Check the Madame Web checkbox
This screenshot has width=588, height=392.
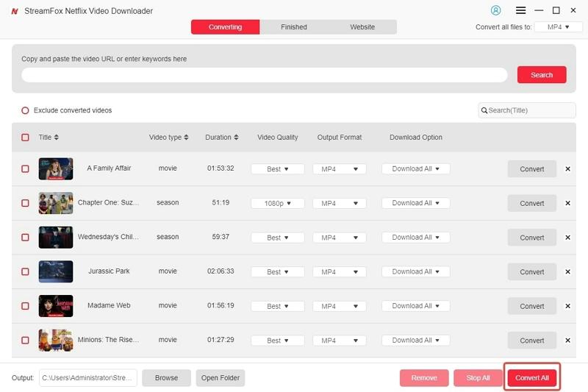point(25,306)
